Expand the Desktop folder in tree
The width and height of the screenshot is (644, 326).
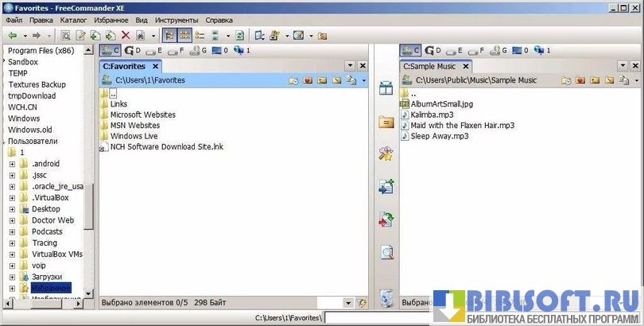12,209
